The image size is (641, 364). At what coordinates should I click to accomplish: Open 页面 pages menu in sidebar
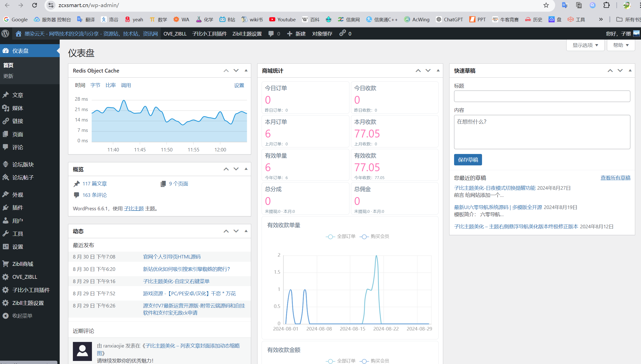[x=30, y=134]
